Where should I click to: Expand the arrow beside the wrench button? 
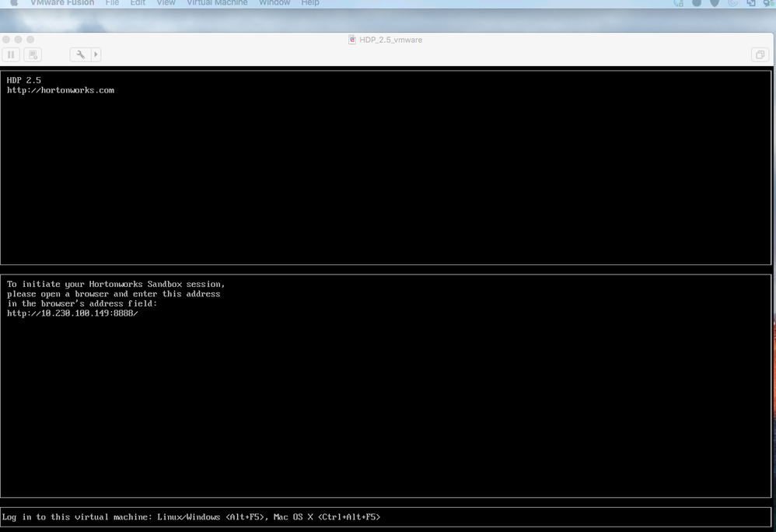click(96, 54)
